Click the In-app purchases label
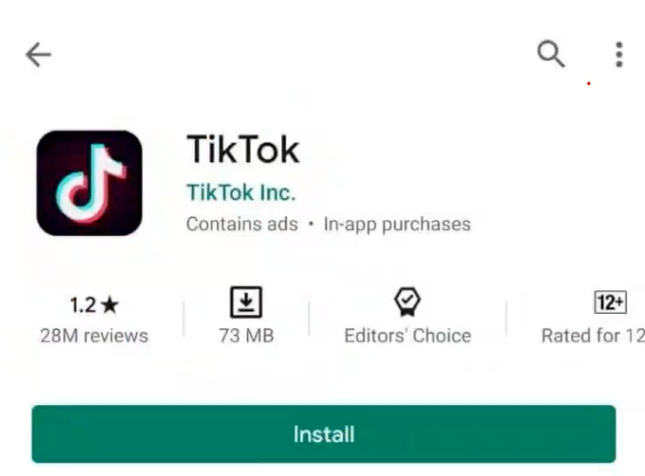 pyautogui.click(x=397, y=225)
